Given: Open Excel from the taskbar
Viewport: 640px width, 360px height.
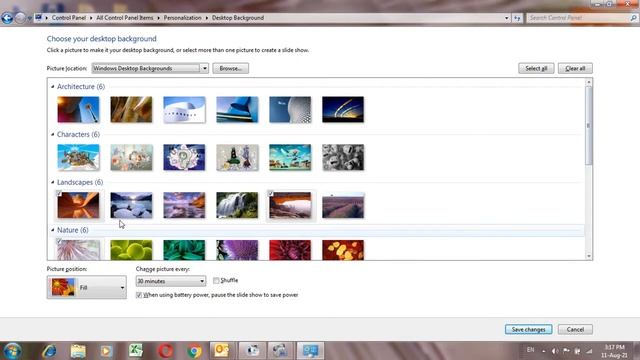Looking at the screenshot, I should coord(136,351).
